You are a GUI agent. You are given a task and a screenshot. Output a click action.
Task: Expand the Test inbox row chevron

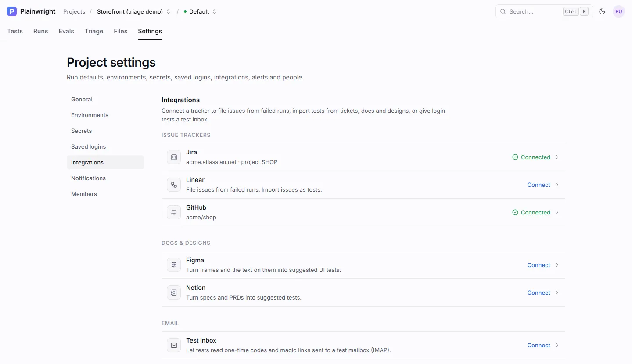click(557, 345)
